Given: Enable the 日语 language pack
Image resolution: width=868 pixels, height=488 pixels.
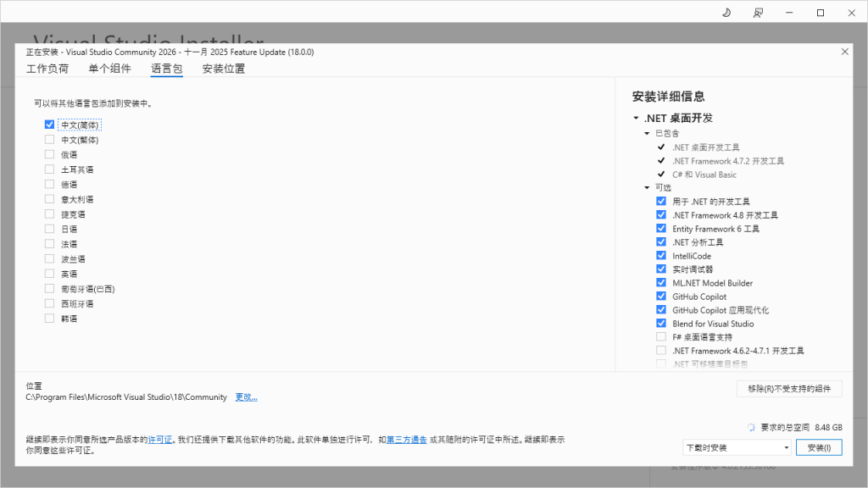Looking at the screenshot, I should pos(50,229).
